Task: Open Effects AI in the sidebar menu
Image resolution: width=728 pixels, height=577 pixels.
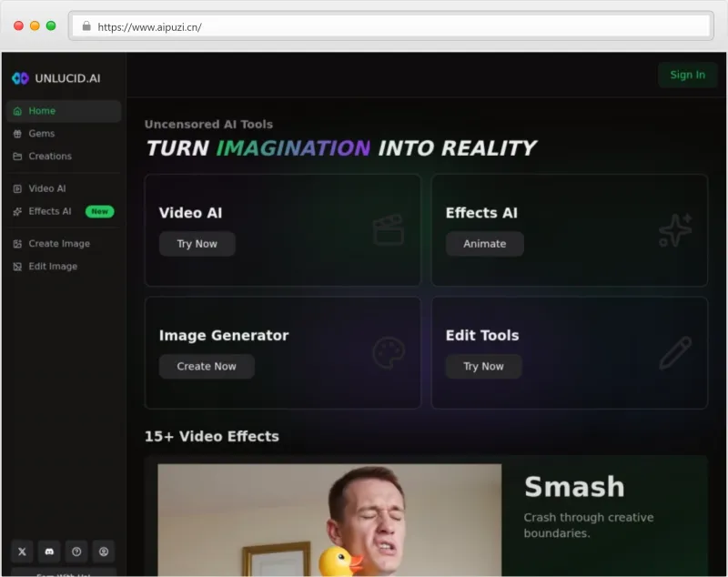Action: click(49, 211)
